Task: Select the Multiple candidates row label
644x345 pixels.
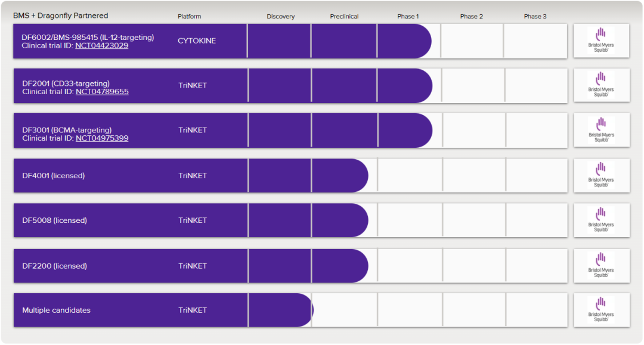Action: [57, 310]
